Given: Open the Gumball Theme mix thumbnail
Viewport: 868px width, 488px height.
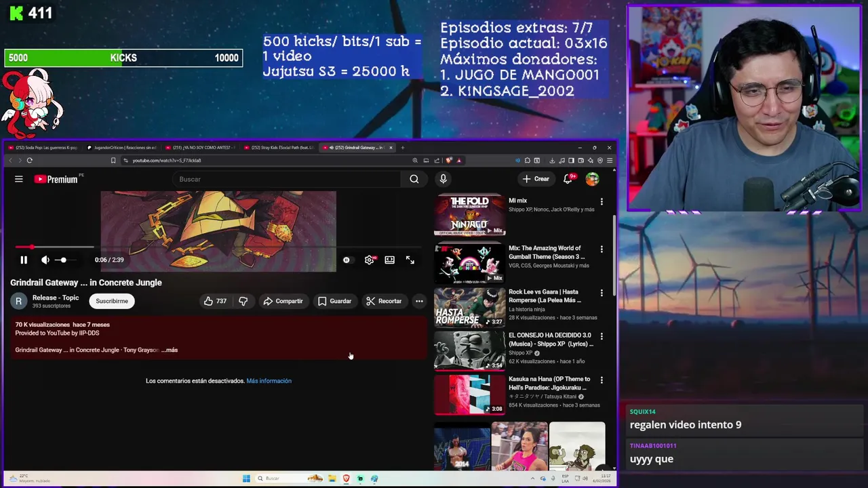Looking at the screenshot, I should coord(469,263).
